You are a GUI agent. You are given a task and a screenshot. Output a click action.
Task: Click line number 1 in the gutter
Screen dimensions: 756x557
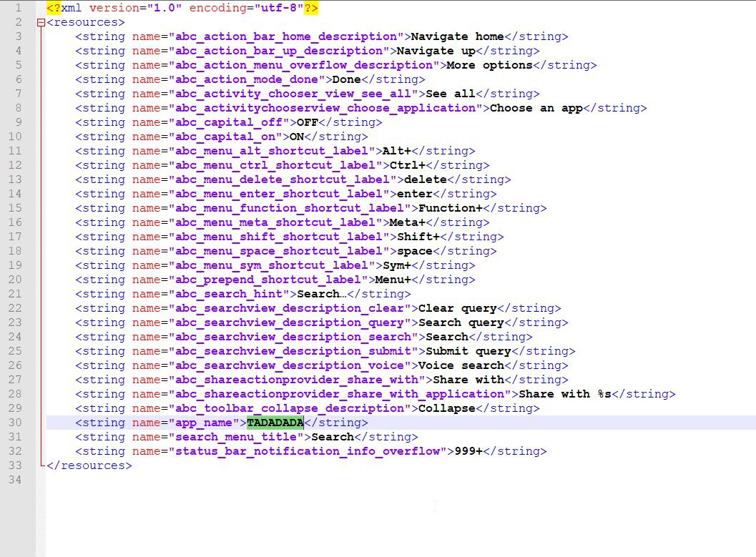pyautogui.click(x=19, y=8)
